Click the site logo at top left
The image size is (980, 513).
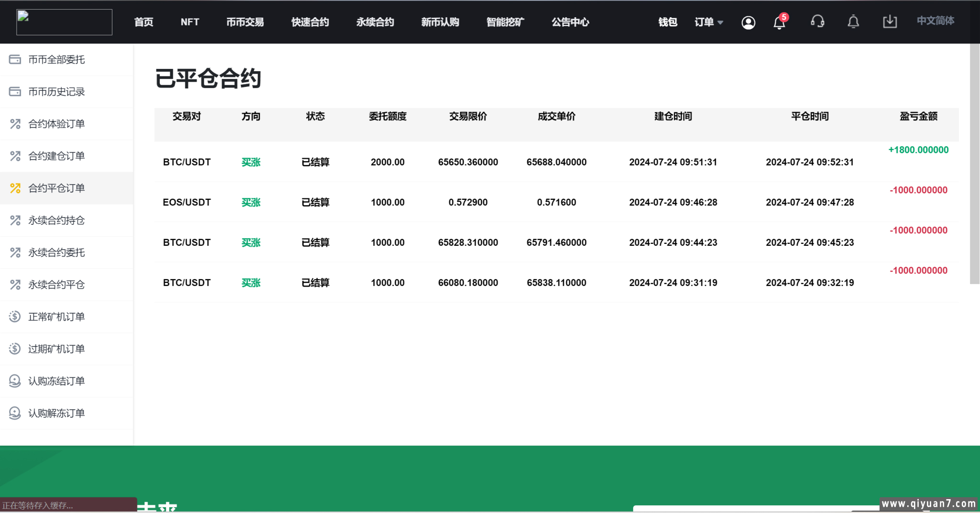[64, 22]
